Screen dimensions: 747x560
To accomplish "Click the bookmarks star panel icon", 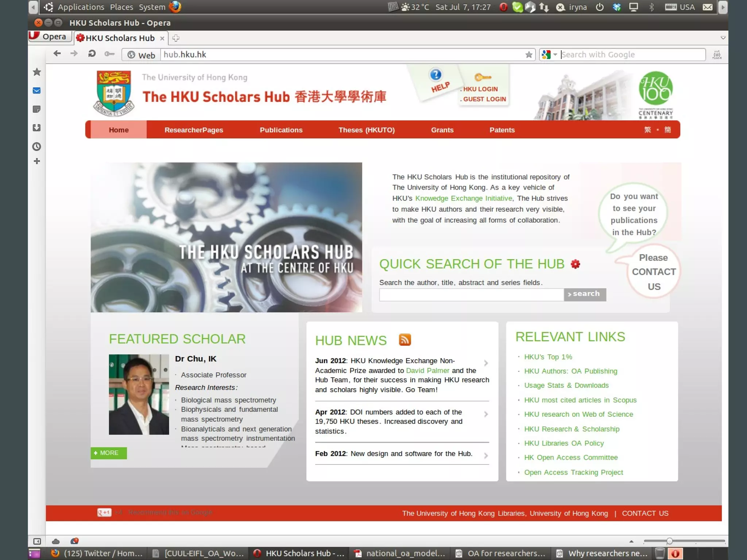I will tap(37, 72).
